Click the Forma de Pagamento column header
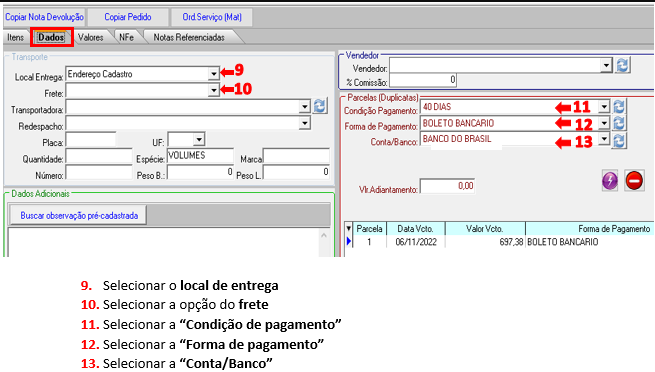This screenshot has width=655, height=372. pos(590,228)
